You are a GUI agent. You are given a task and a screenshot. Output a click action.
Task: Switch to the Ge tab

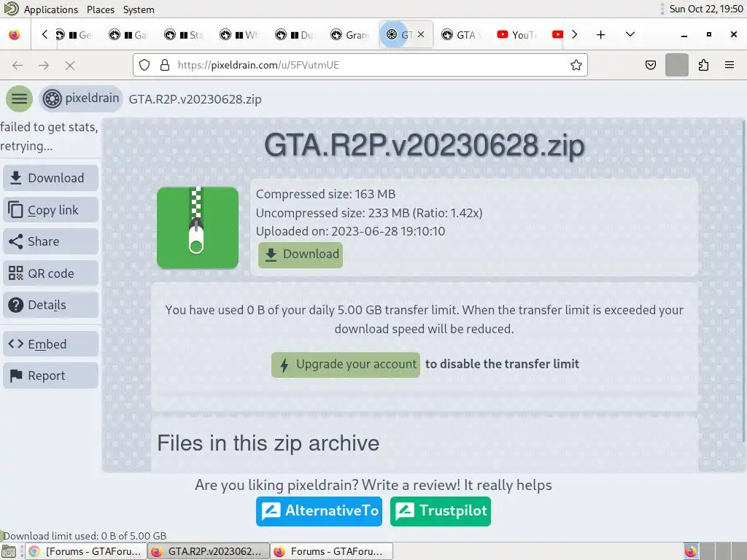point(74,35)
